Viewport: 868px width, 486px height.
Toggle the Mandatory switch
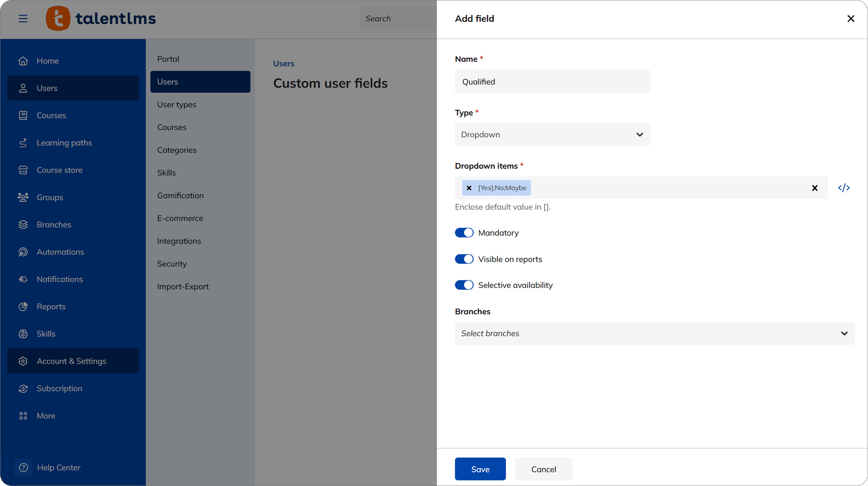click(464, 233)
